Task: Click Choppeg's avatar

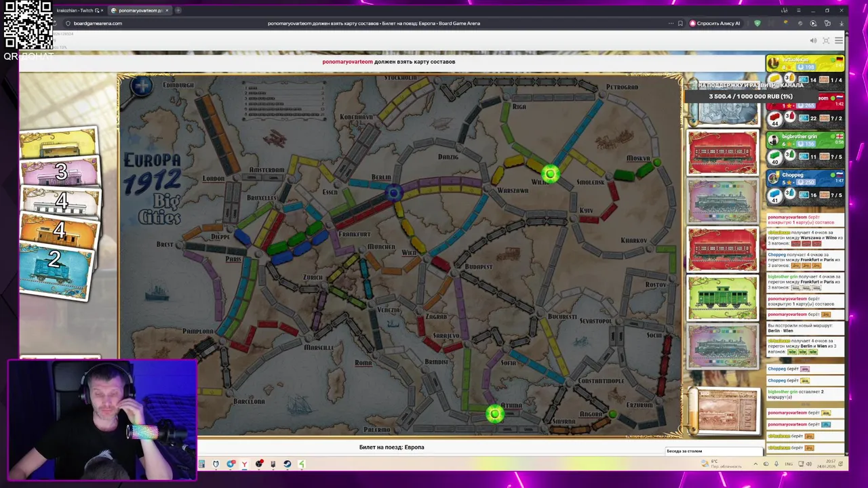Action: 774,179
